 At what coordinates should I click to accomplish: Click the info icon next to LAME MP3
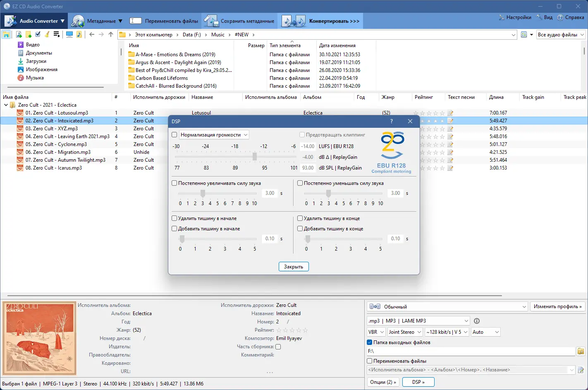pos(476,321)
